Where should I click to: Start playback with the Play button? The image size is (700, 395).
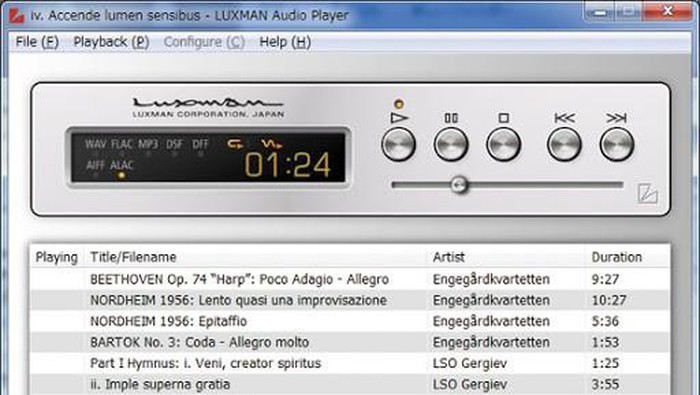pyautogui.click(x=399, y=144)
